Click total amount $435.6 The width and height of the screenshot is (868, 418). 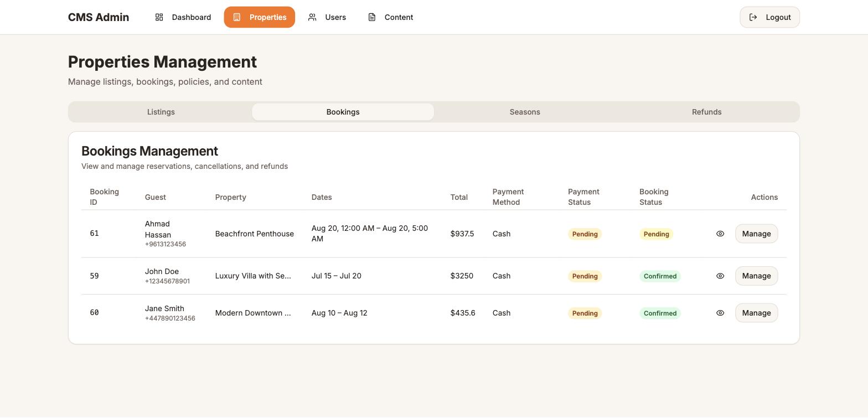(463, 313)
